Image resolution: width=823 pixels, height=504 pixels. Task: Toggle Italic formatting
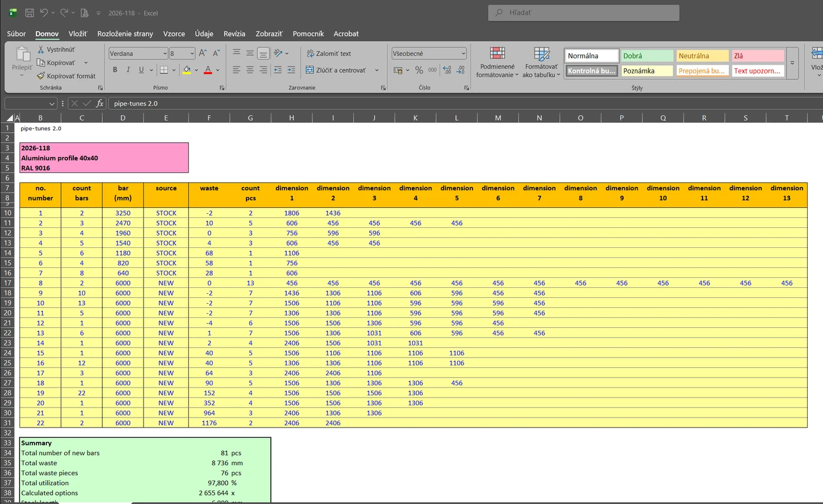click(128, 70)
